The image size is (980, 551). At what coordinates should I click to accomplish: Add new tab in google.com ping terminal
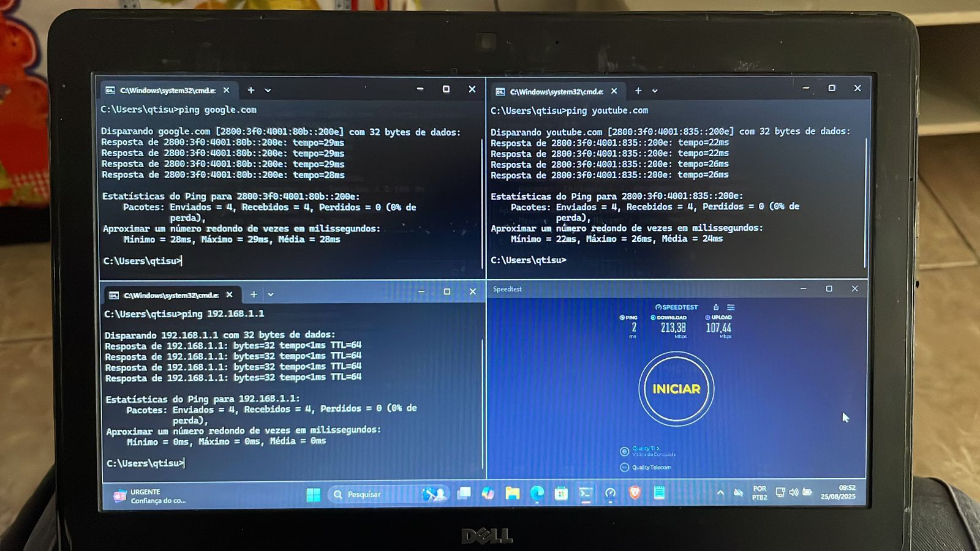coord(251,91)
